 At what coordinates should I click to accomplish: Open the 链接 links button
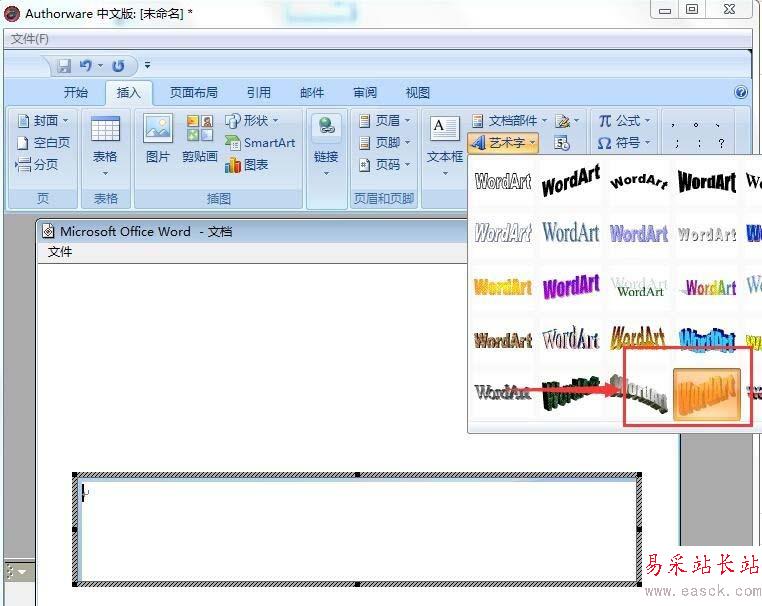[x=326, y=144]
